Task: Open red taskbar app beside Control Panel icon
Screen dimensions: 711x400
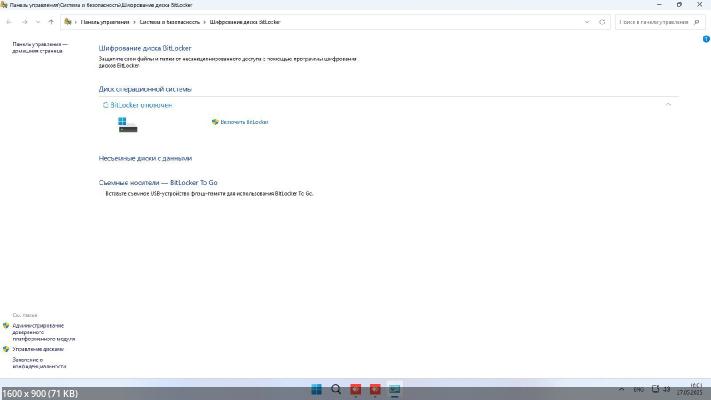Action: click(x=375, y=389)
